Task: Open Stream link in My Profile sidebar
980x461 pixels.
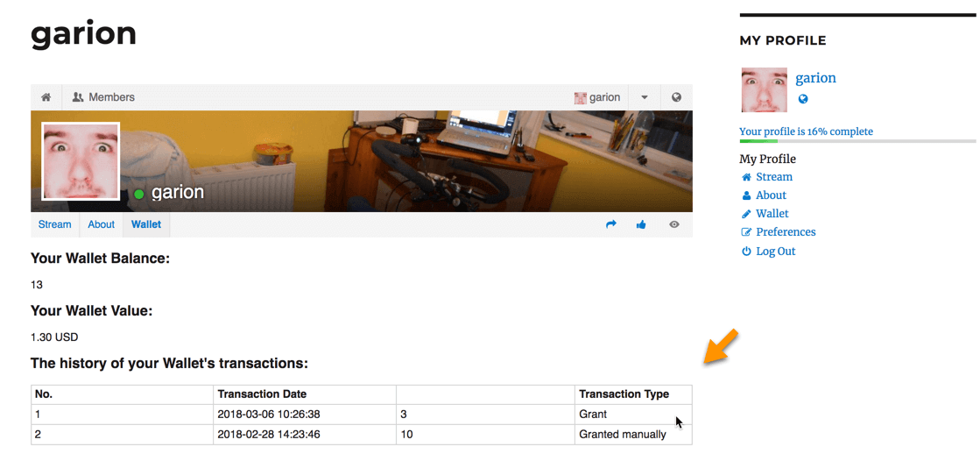Action: 773,177
